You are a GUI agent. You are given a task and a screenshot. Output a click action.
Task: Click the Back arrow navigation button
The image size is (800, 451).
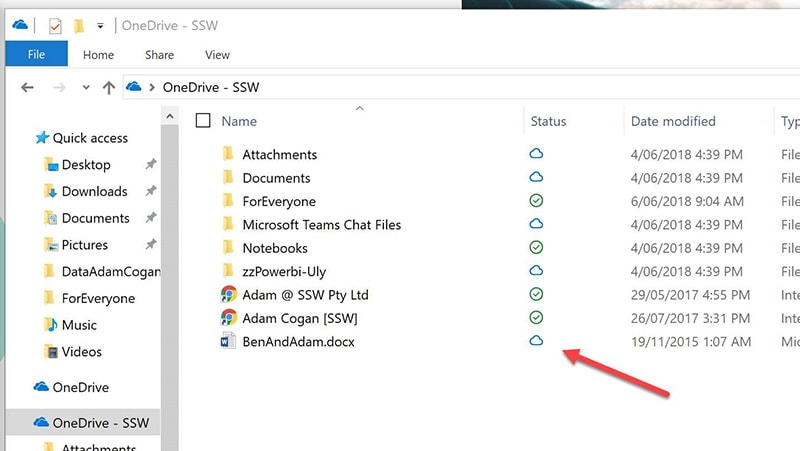27,88
